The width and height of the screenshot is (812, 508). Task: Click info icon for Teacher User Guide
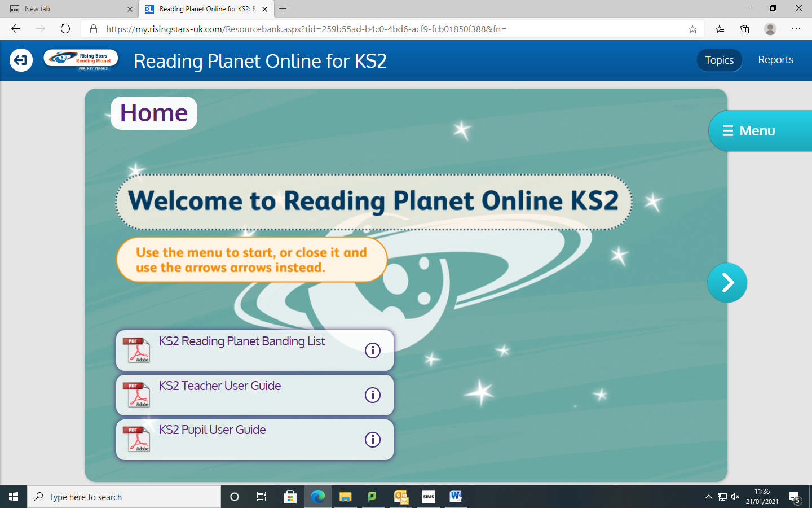pyautogui.click(x=373, y=395)
